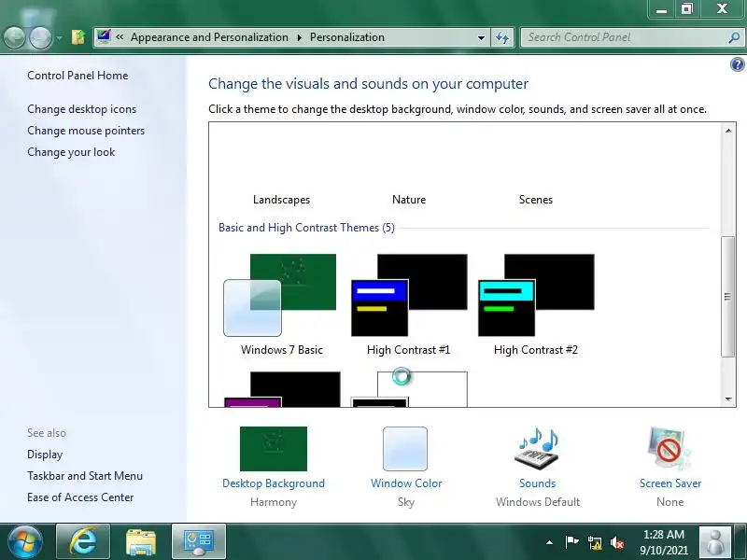747x560 pixels.
Task: Go to Control Panel Home
Action: [x=78, y=76]
